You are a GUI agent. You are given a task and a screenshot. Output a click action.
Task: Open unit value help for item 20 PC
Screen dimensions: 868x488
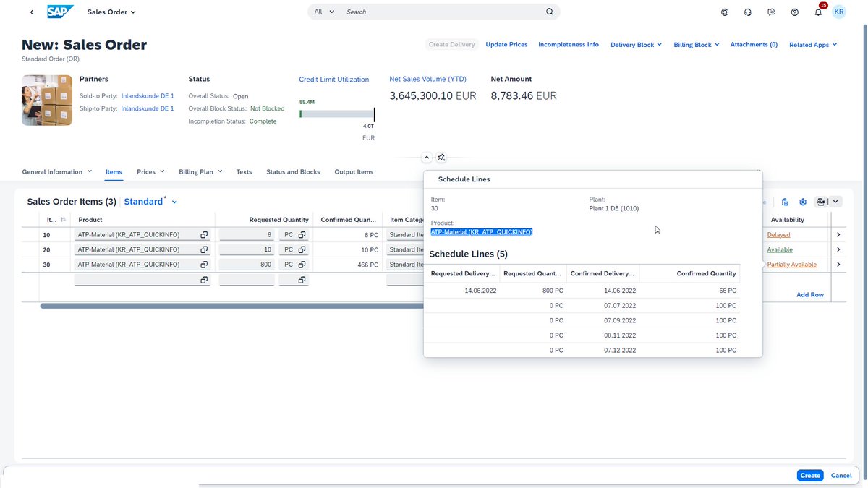coord(302,249)
